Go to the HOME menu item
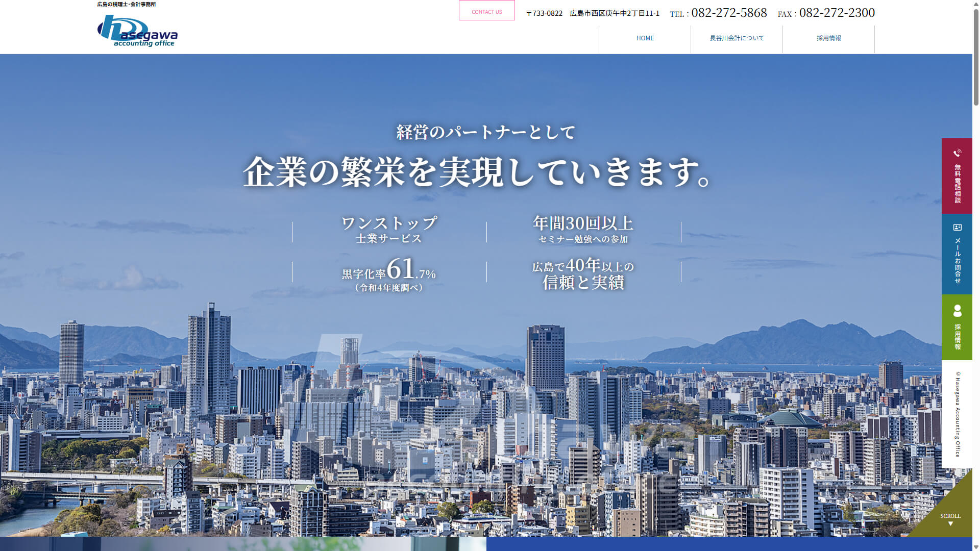This screenshot has height=551, width=980. click(x=645, y=38)
